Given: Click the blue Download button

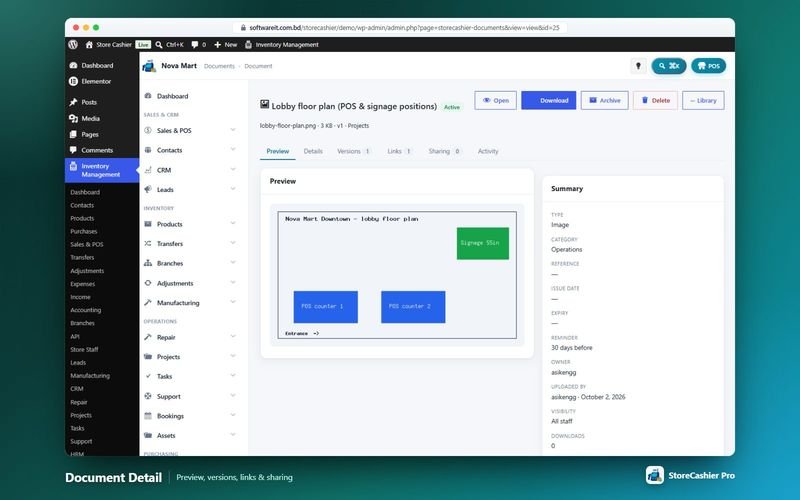Looking at the screenshot, I should 548,101.
